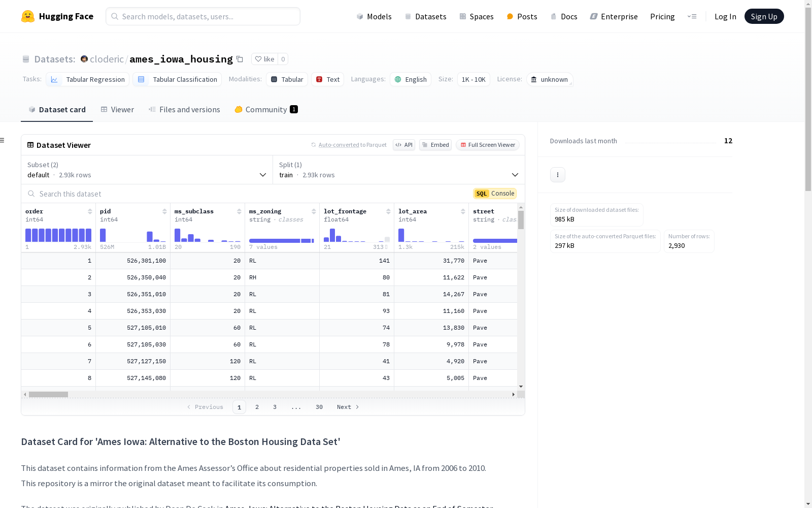Sort the pid column
The height and width of the screenshot is (508, 812).
[164, 211]
